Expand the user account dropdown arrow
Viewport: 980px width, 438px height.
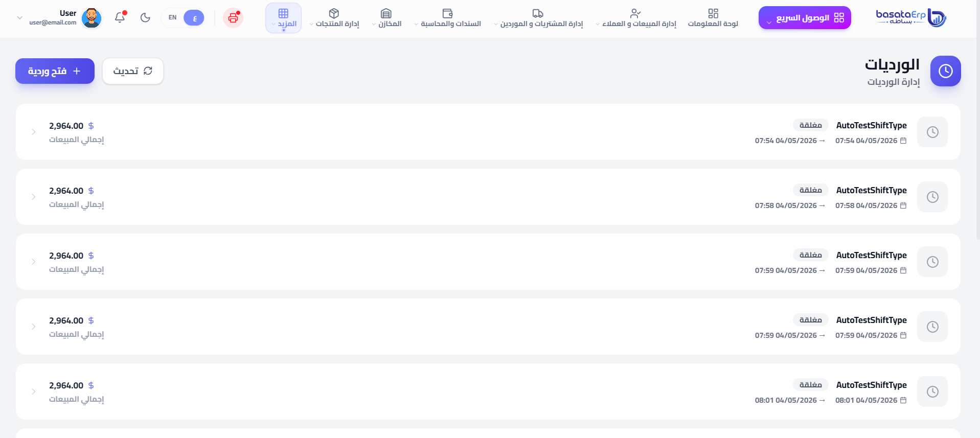pos(20,18)
